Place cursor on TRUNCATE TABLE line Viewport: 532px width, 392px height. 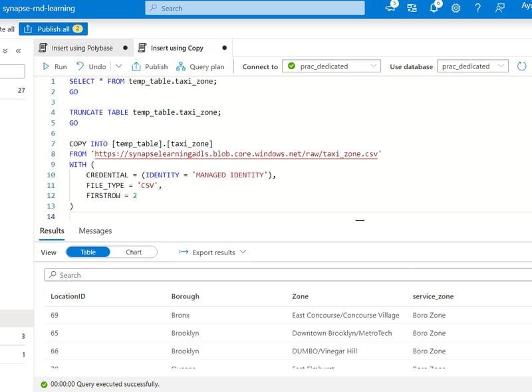pos(145,112)
